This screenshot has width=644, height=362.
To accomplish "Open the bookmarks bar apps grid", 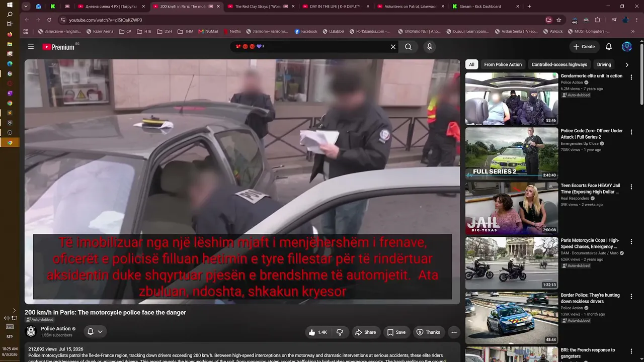I will [x=26, y=31].
